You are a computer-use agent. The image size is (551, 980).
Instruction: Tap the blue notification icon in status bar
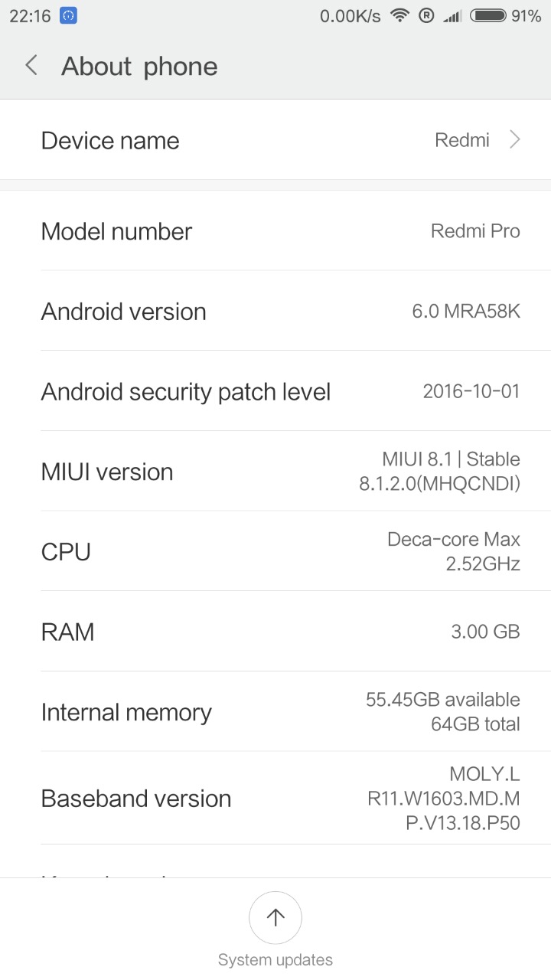pyautogui.click(x=68, y=15)
